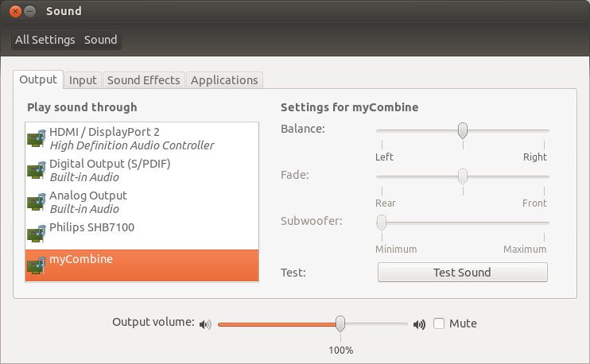
Task: Go to the Applications tab
Action: [x=224, y=80]
